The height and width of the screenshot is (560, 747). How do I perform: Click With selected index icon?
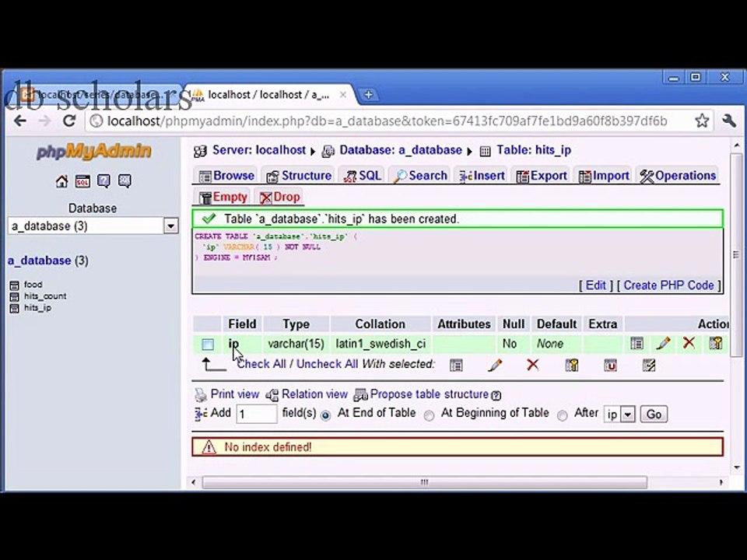point(649,366)
